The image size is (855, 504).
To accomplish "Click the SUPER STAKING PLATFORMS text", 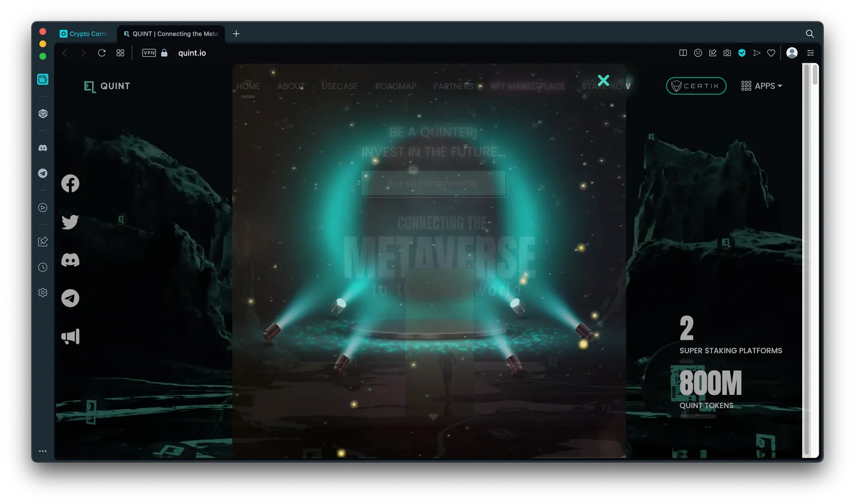I will [730, 351].
